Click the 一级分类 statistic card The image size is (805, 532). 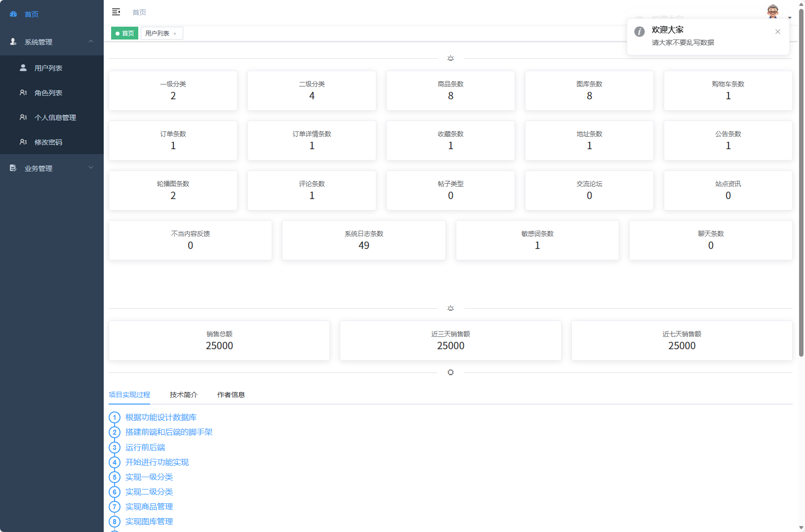tap(173, 90)
